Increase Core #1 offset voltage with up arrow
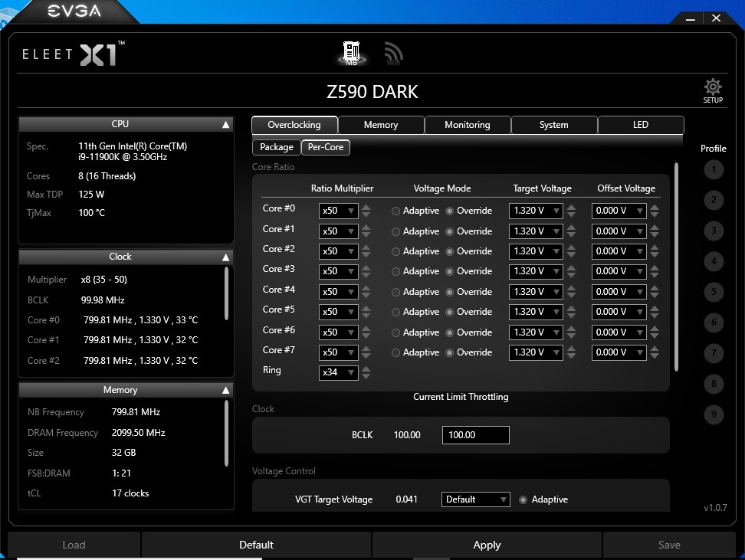This screenshot has width=745, height=560. 655,228
